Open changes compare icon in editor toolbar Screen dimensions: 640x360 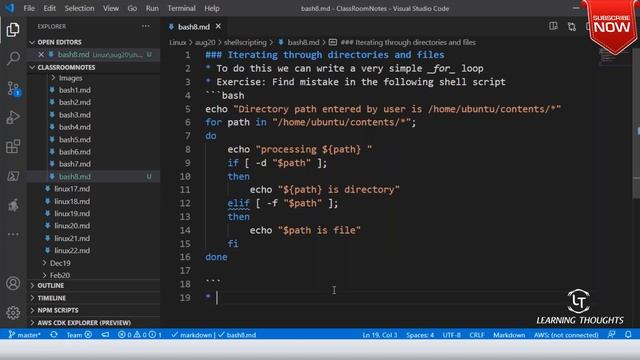coord(571,27)
